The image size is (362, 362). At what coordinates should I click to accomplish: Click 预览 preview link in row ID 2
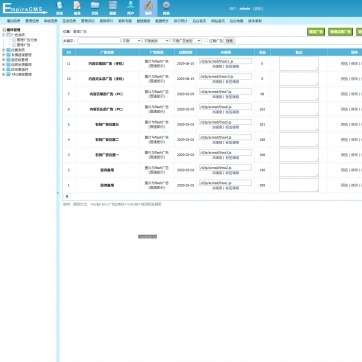344,170
